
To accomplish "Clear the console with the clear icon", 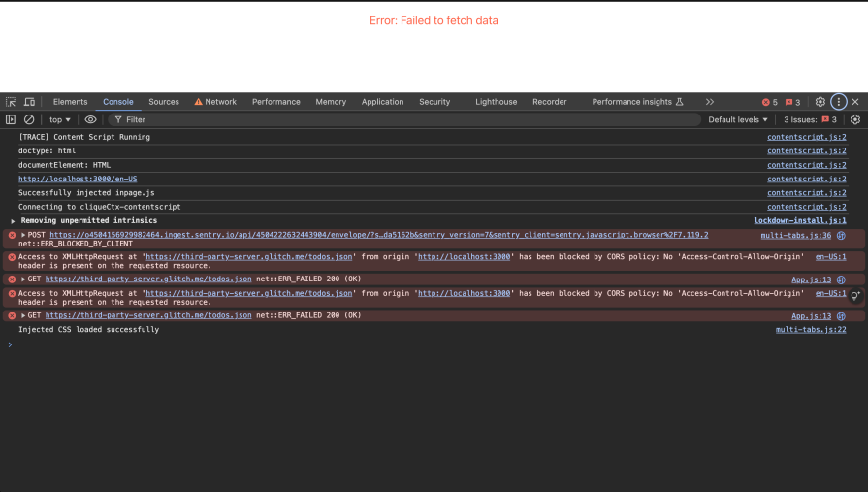I will (29, 119).
